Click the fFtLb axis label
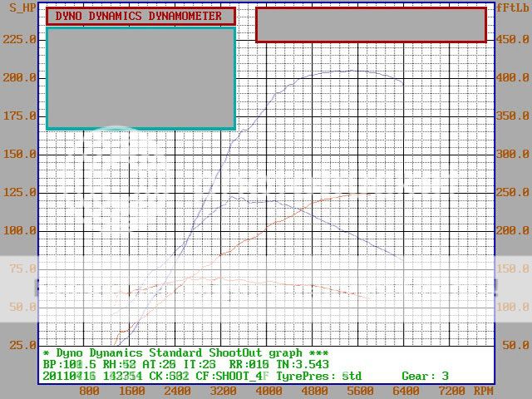This screenshot has height=399, width=532. (513, 7)
